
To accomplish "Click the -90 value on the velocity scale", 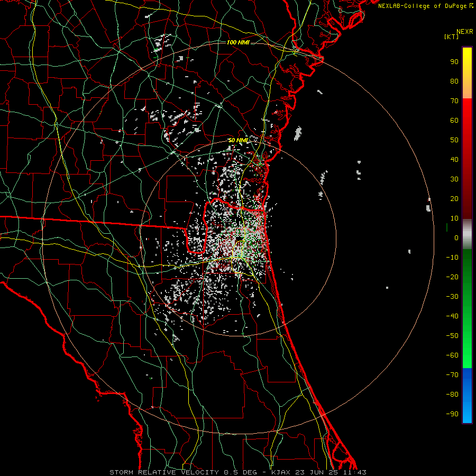I will click(452, 414).
